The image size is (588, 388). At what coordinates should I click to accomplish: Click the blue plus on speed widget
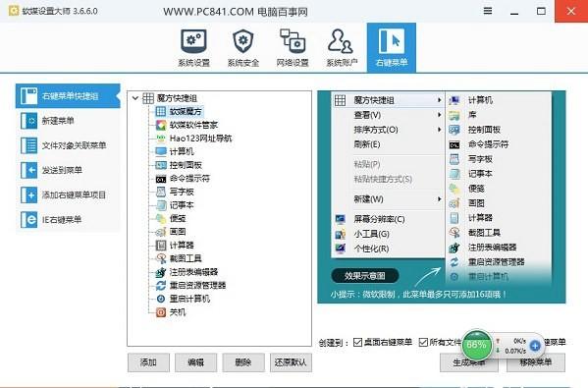click(x=535, y=346)
